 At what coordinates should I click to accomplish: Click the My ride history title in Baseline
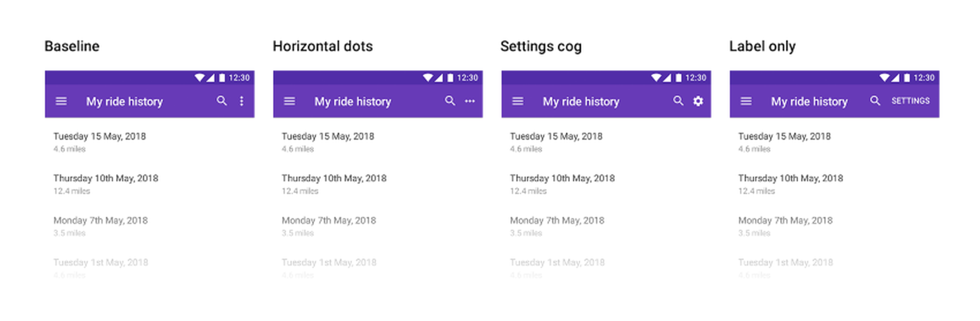pos(124,101)
